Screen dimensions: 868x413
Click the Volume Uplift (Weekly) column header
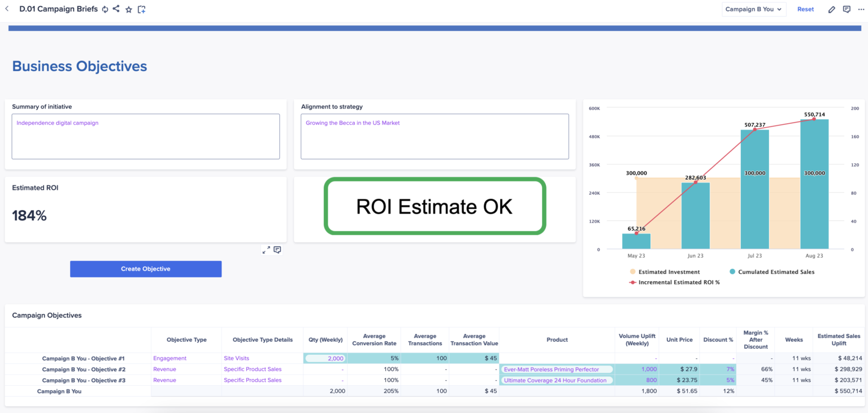click(637, 340)
